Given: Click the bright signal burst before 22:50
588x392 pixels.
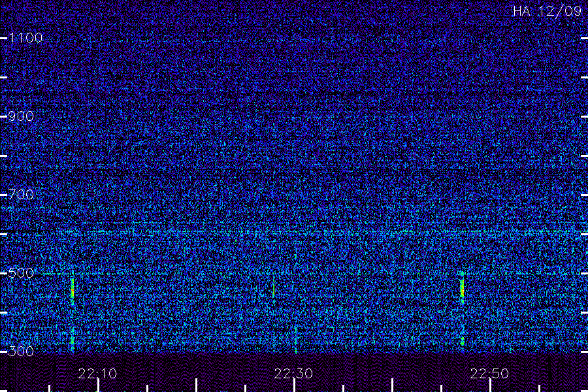Looking at the screenshot, I should [x=462, y=288].
